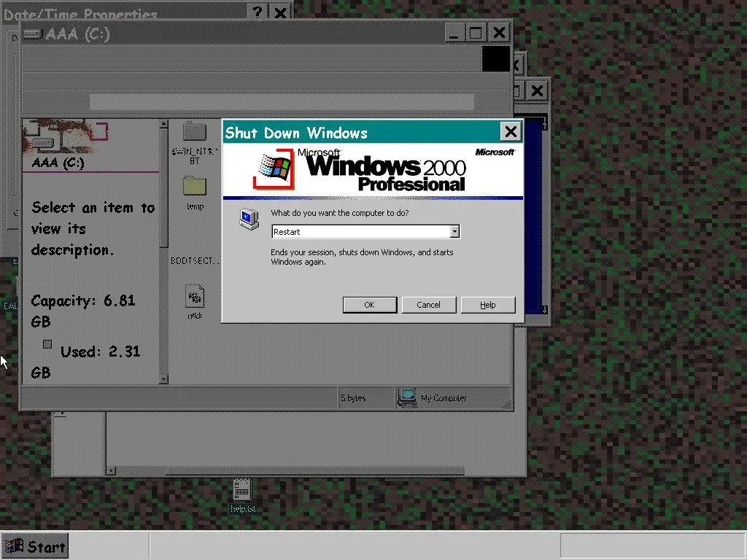Cancel the Shut Down Windows dialog

coord(429,305)
